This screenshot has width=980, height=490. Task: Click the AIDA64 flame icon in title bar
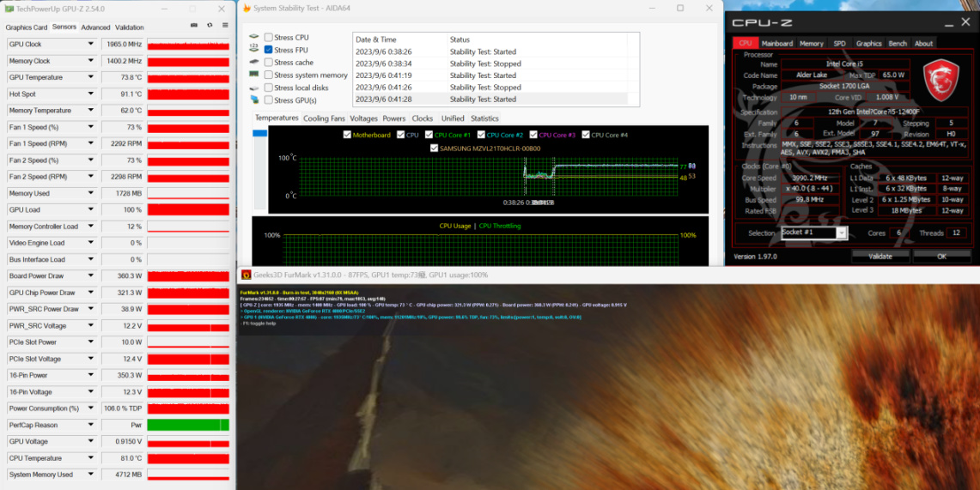click(x=247, y=8)
